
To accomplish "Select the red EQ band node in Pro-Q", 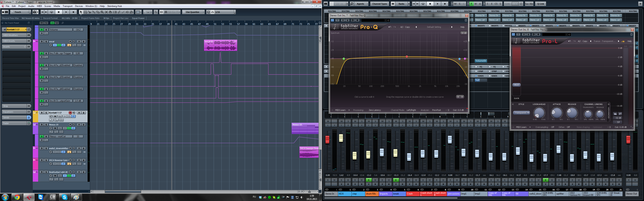I will tap(407, 57).
